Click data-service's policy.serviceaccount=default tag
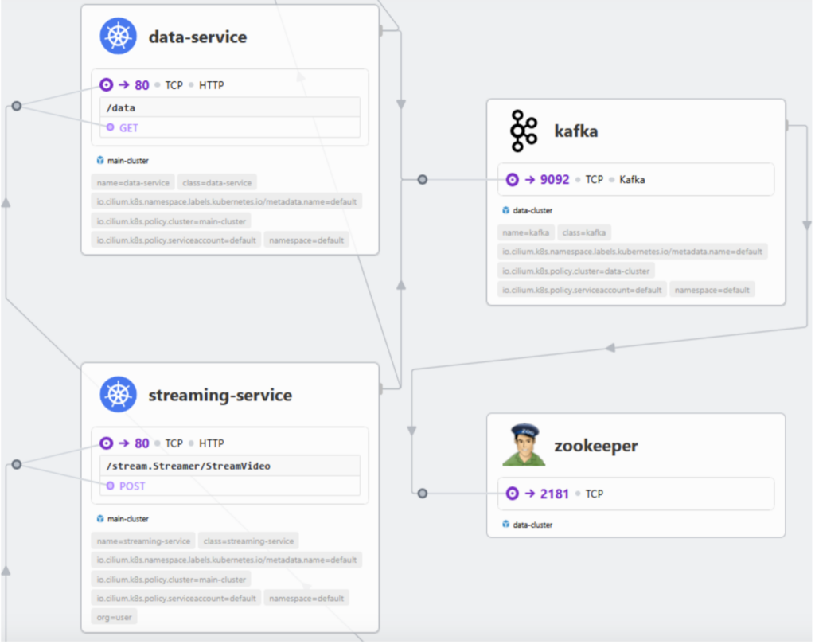This screenshot has height=644, width=815. (176, 240)
